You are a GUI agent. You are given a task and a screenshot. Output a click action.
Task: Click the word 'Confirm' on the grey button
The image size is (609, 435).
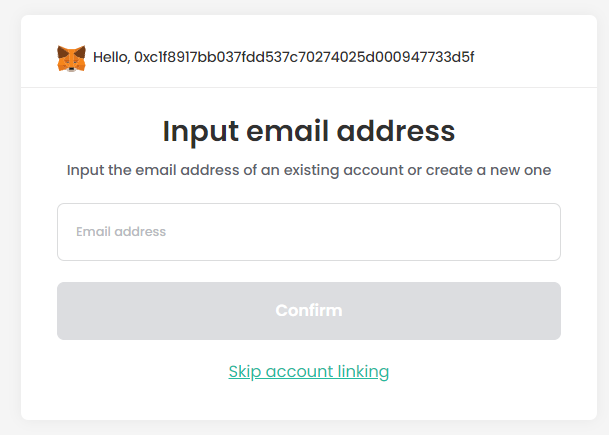click(309, 311)
